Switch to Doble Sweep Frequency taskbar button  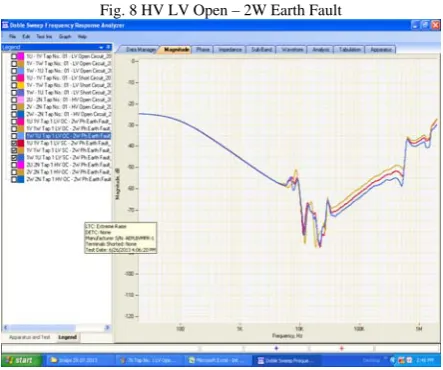[287, 360]
